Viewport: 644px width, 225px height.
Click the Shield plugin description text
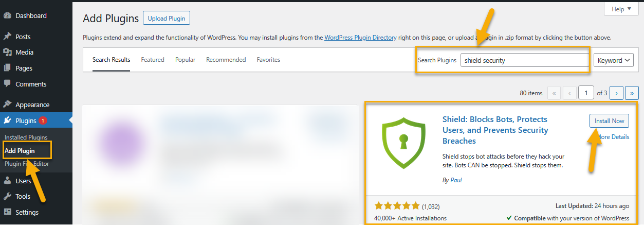tap(503, 161)
